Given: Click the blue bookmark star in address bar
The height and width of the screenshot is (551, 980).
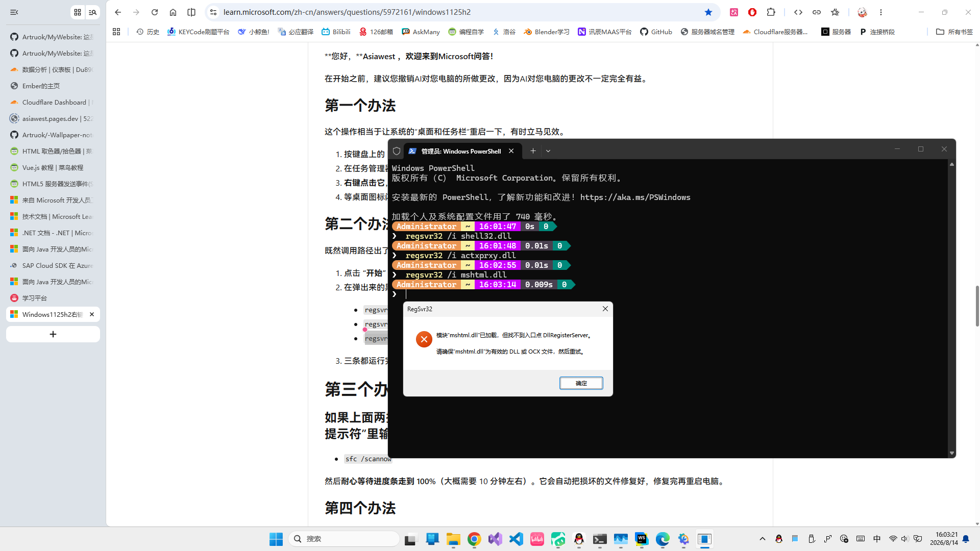Looking at the screenshot, I should pyautogui.click(x=708, y=12).
